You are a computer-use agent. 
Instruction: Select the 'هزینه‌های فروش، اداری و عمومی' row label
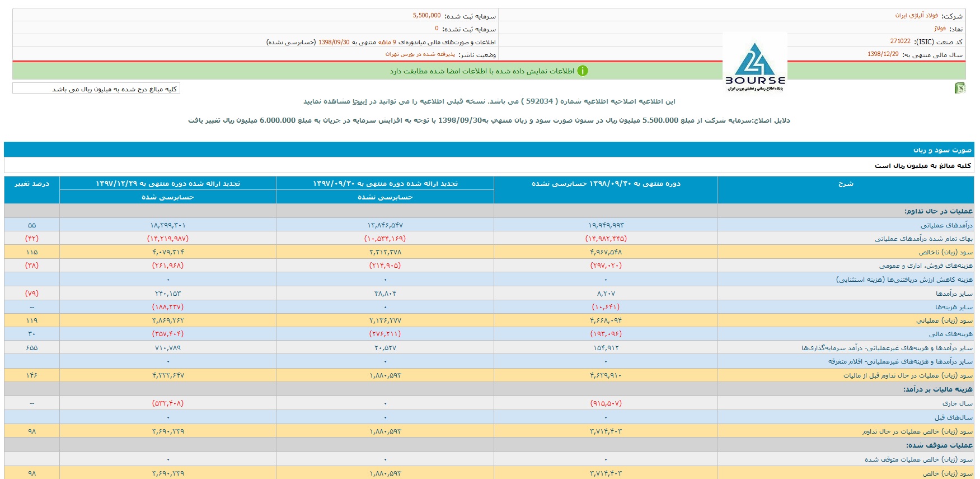pyautogui.click(x=926, y=266)
